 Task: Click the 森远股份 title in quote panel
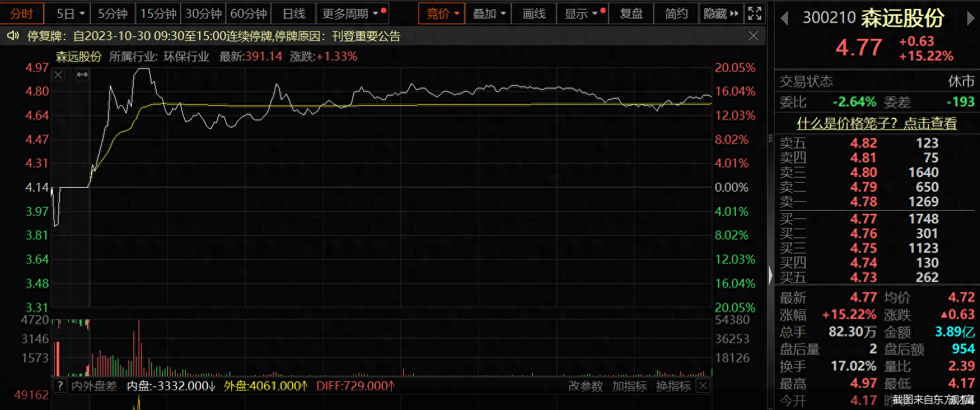click(902, 18)
